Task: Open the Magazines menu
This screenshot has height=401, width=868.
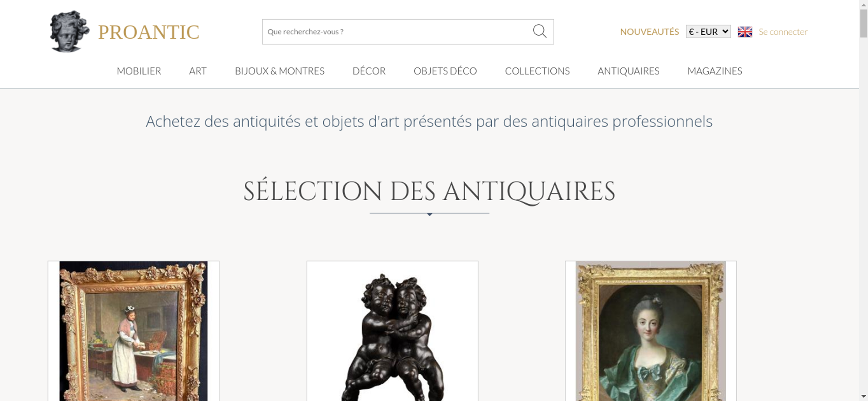Action: click(x=715, y=71)
